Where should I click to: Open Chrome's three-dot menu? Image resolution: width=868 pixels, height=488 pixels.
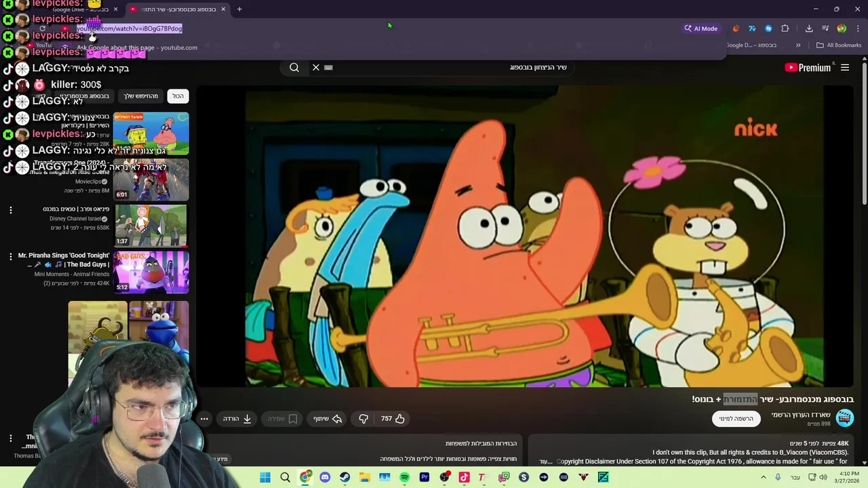858,28
